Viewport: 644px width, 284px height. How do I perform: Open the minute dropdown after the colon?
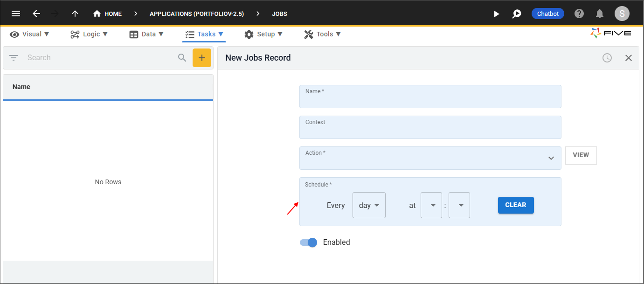click(x=459, y=205)
